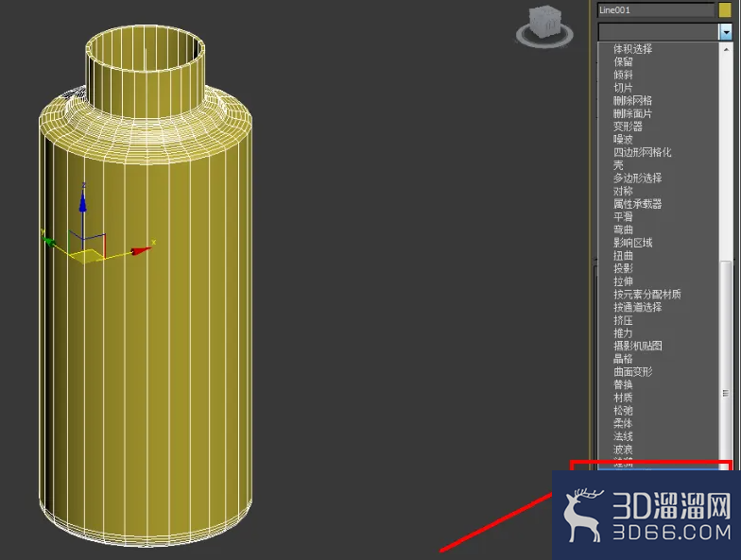Select the 壳 modifier

point(618,165)
